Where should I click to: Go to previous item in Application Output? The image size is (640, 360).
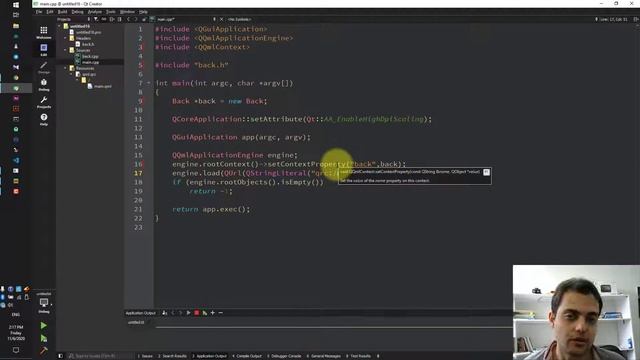tap(173, 313)
